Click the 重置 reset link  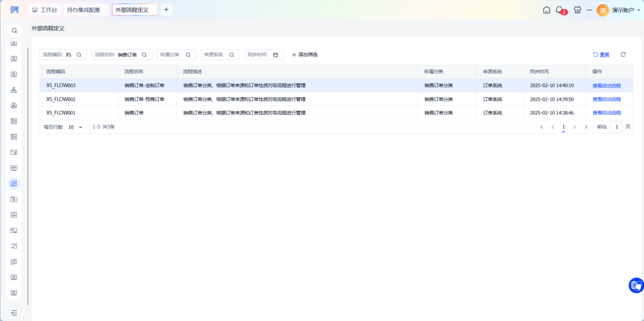tap(601, 55)
